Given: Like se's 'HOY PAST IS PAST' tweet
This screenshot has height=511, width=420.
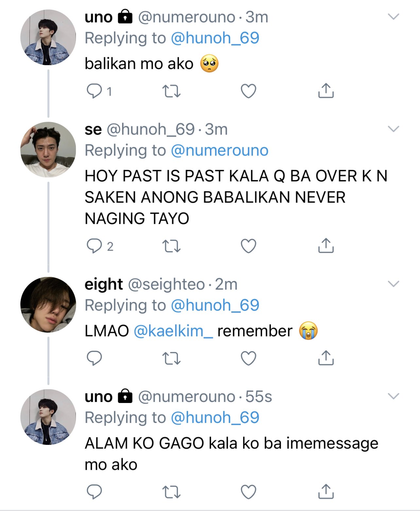Looking at the screenshot, I should 248,246.
